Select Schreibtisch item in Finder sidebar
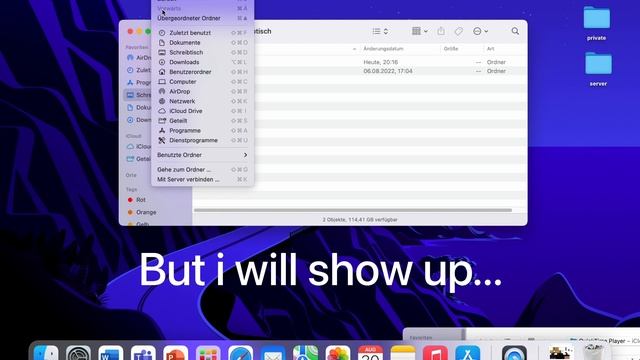Viewport: 640px width, 360px height. click(138, 95)
